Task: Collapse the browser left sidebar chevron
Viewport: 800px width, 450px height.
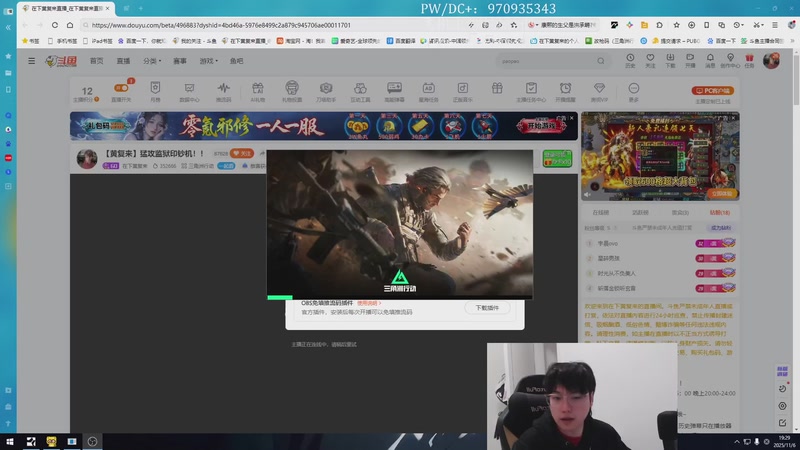Action: (x=8, y=27)
